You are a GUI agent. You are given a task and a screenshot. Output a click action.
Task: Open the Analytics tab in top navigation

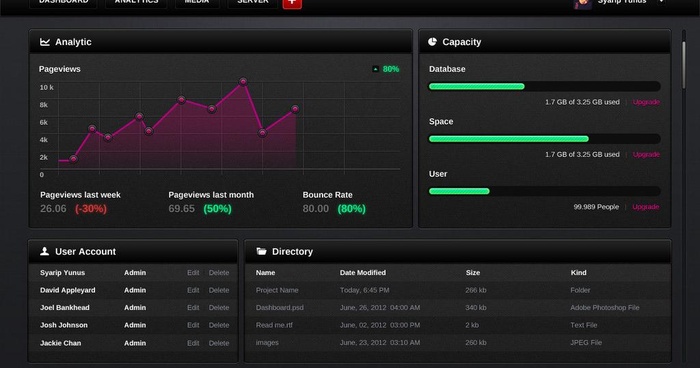coord(136,3)
